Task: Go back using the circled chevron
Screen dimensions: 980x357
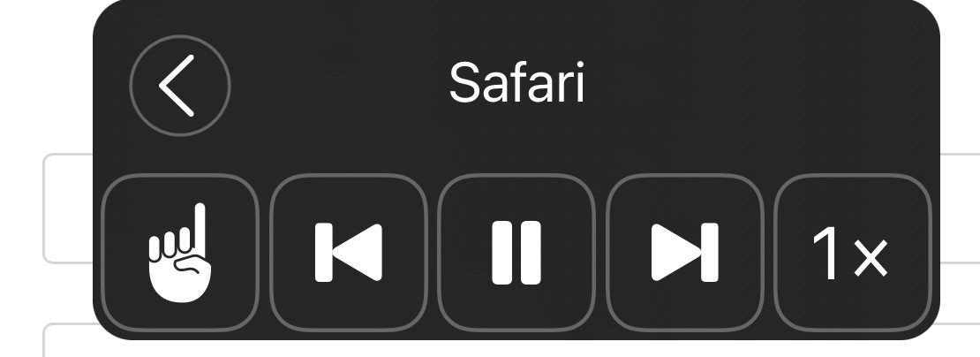Action: [x=180, y=86]
